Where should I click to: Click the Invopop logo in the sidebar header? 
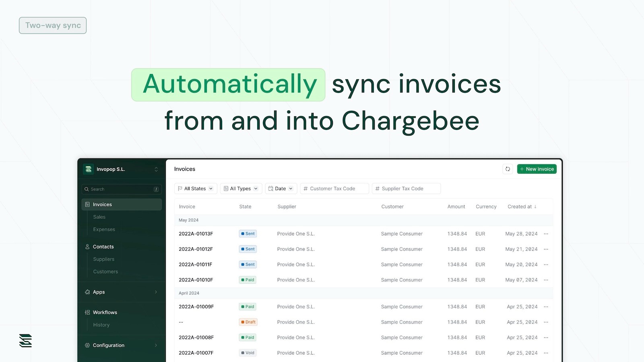click(x=89, y=169)
